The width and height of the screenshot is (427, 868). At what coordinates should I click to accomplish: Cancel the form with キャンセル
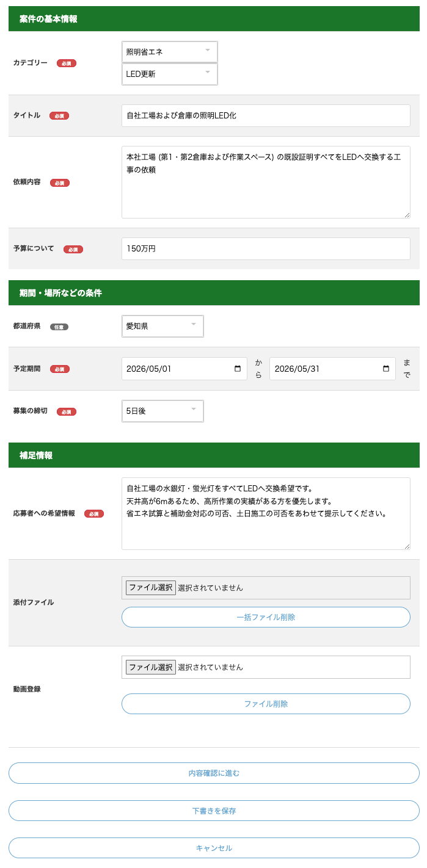[214, 848]
